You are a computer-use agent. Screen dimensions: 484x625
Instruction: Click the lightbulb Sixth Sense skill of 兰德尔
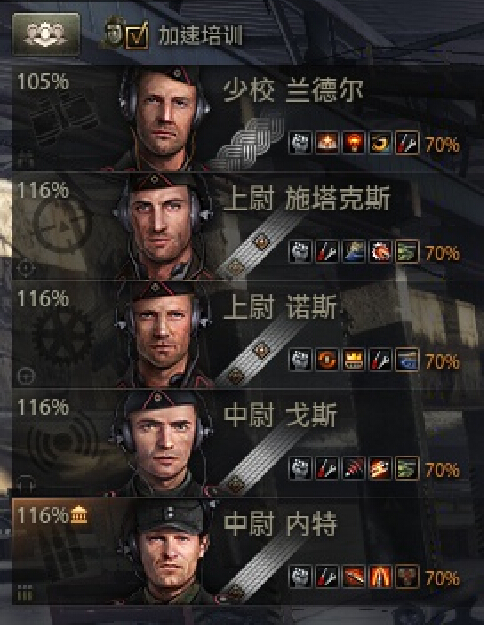[x=354, y=143]
